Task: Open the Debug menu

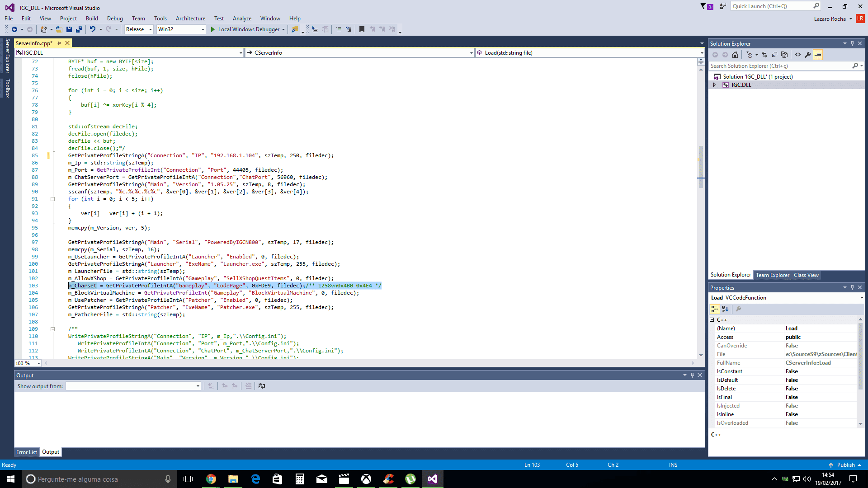Action: [x=115, y=18]
